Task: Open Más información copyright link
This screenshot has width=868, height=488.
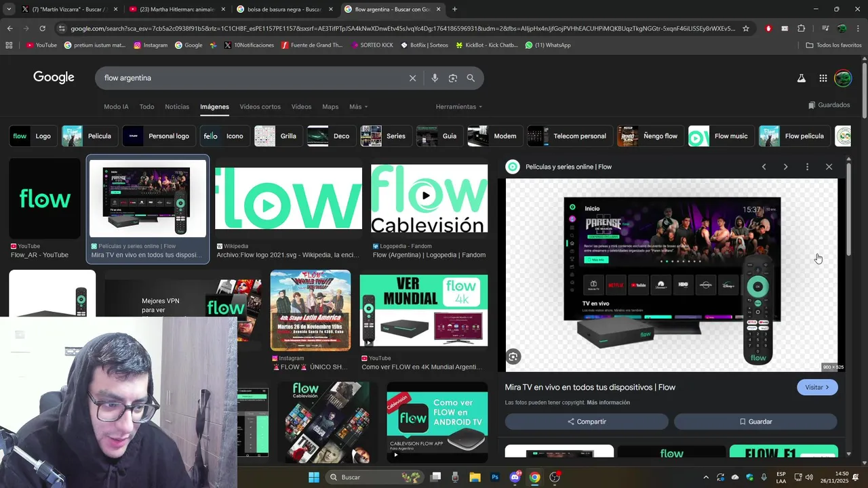Action: pos(608,403)
